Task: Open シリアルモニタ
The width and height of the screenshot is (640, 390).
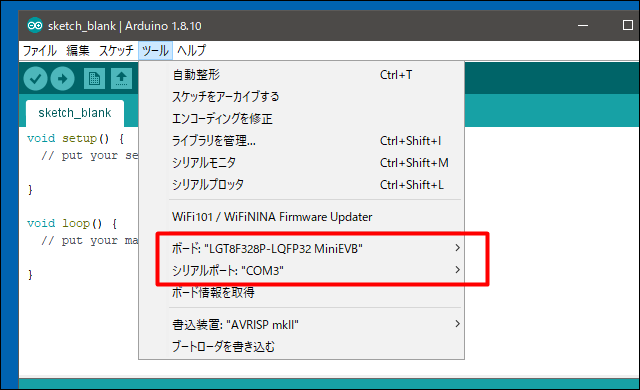Action: coord(301,163)
